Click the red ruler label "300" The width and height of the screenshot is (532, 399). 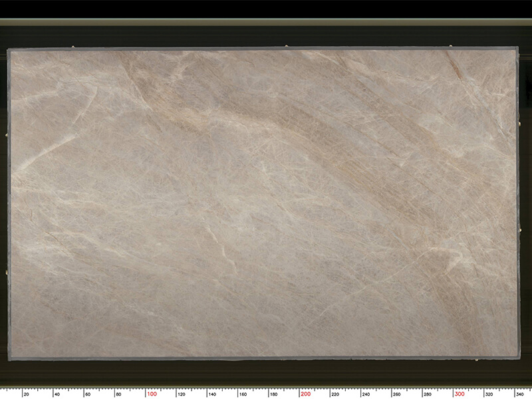460,394
